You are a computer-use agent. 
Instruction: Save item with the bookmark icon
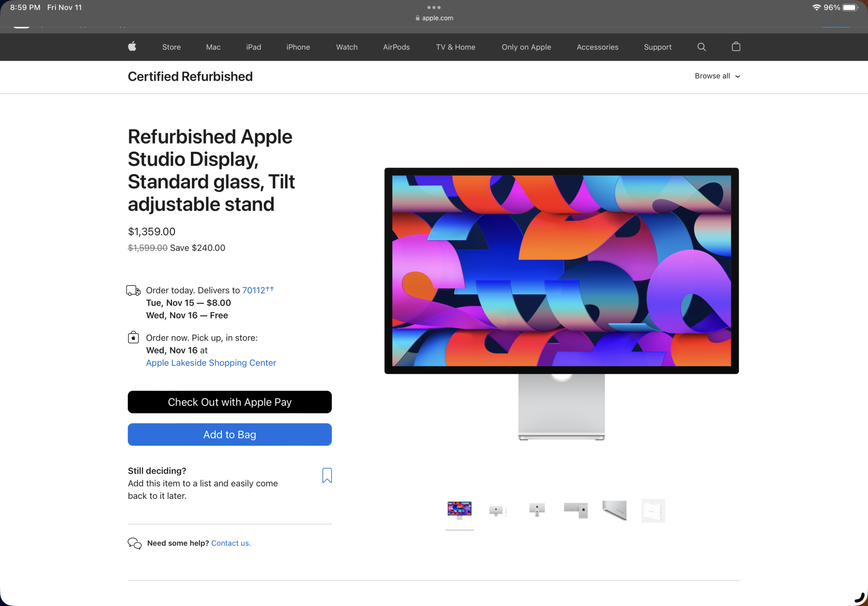point(327,475)
